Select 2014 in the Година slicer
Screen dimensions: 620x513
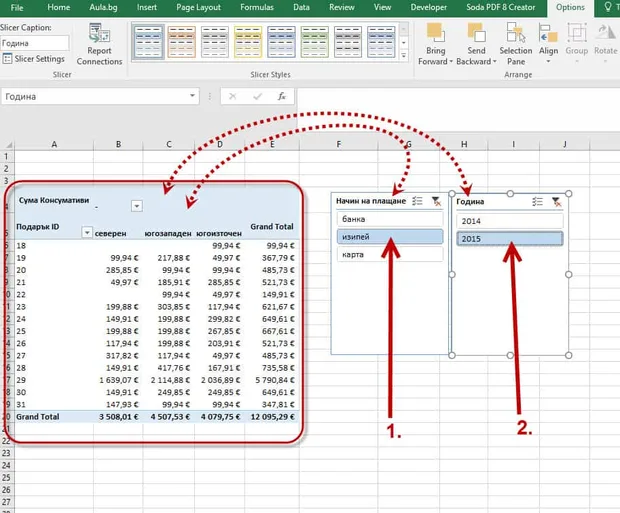tap(510, 221)
